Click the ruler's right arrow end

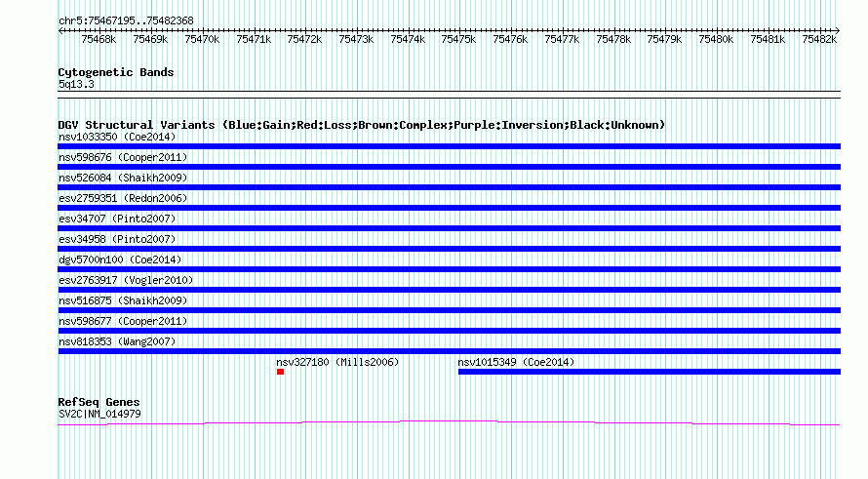point(838,31)
